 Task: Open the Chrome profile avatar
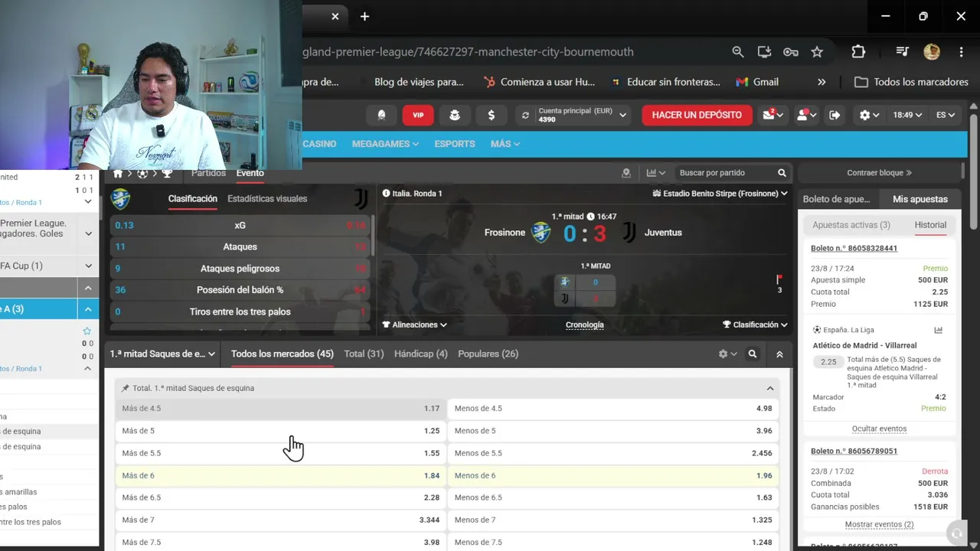coord(932,52)
